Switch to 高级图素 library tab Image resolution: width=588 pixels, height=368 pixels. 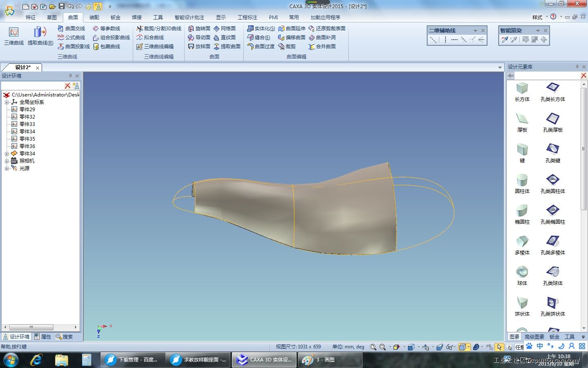click(535, 337)
